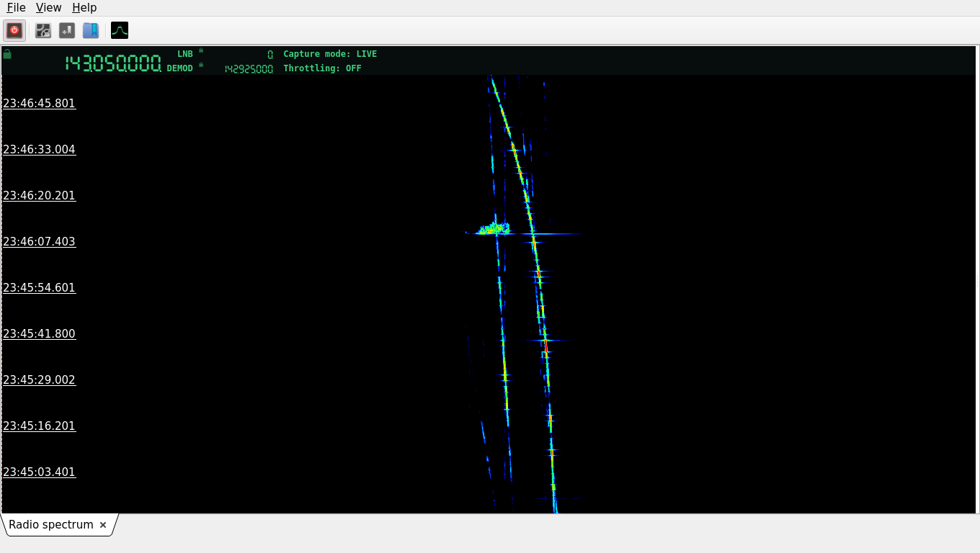980x553 pixels.
Task: Click the green spectrum curve panoramic icon
Action: tap(120, 30)
